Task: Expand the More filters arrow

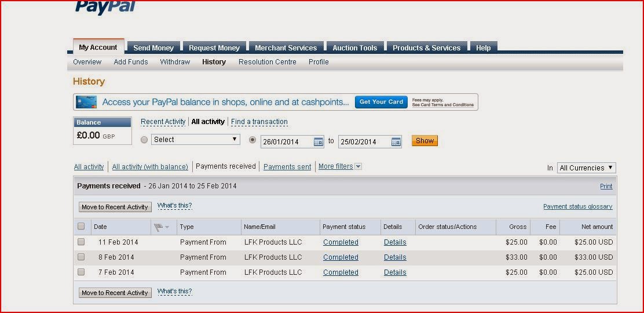Action: tap(358, 166)
